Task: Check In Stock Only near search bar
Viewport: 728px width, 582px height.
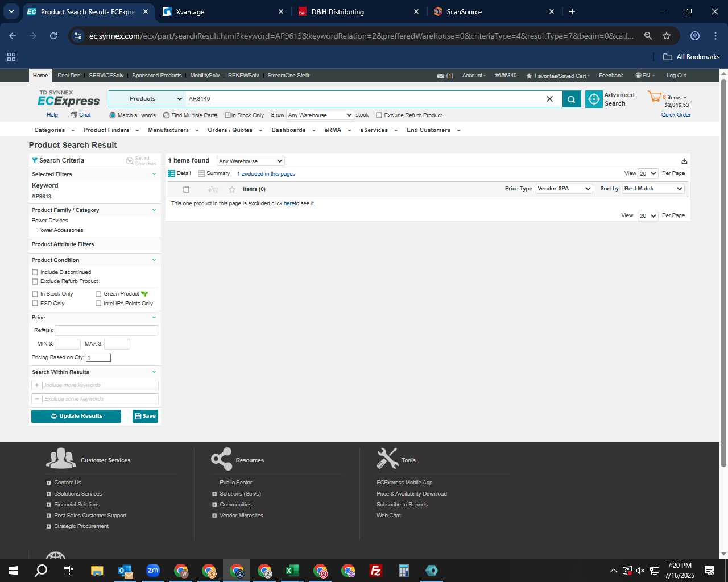Action: coord(227,115)
